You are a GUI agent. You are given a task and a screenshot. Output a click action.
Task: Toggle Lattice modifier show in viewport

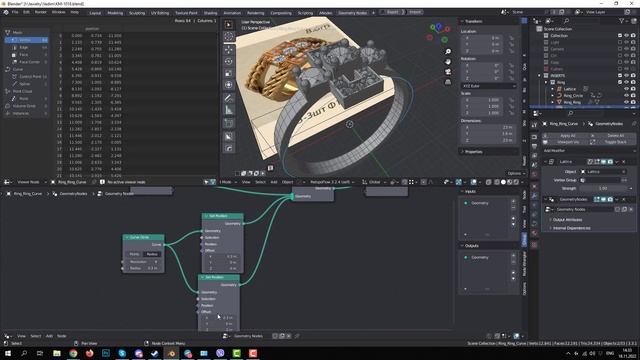click(603, 162)
